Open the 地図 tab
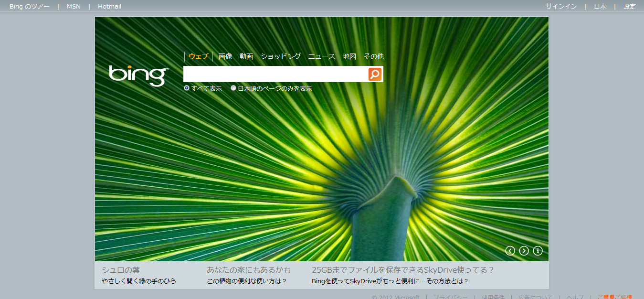This screenshot has width=644, height=299. (349, 56)
